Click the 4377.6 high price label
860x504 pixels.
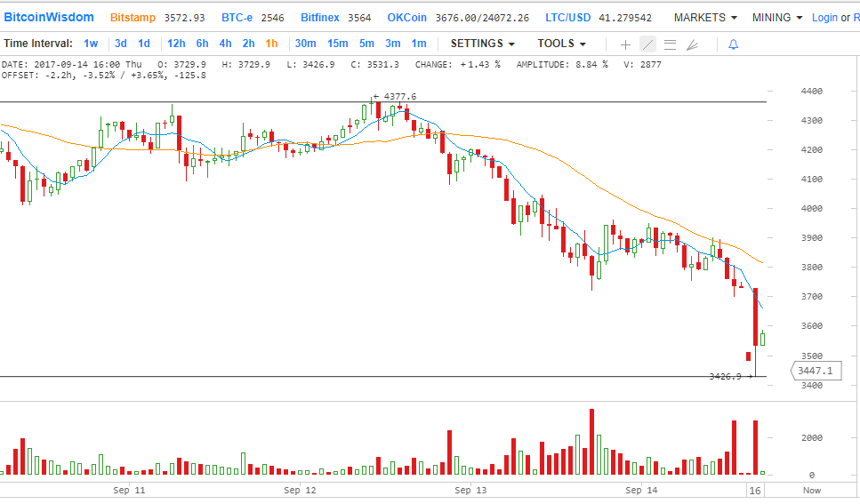pos(396,96)
